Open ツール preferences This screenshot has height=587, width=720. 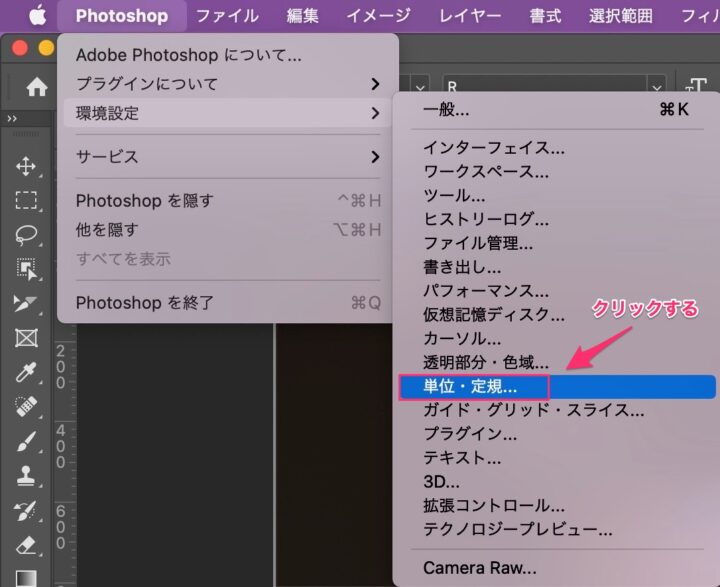[557, 196]
